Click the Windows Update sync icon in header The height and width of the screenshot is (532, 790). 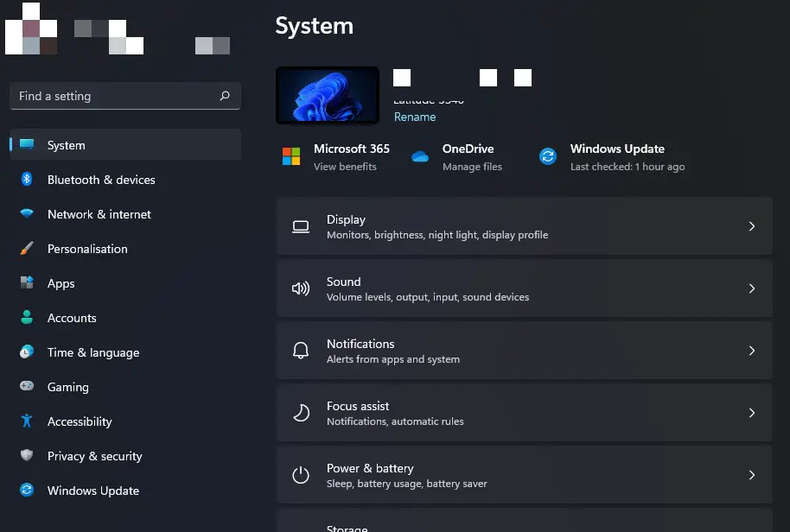(548, 156)
